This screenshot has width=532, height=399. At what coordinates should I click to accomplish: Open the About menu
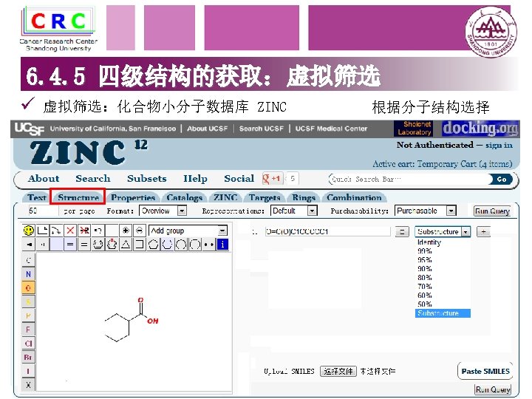coord(44,179)
